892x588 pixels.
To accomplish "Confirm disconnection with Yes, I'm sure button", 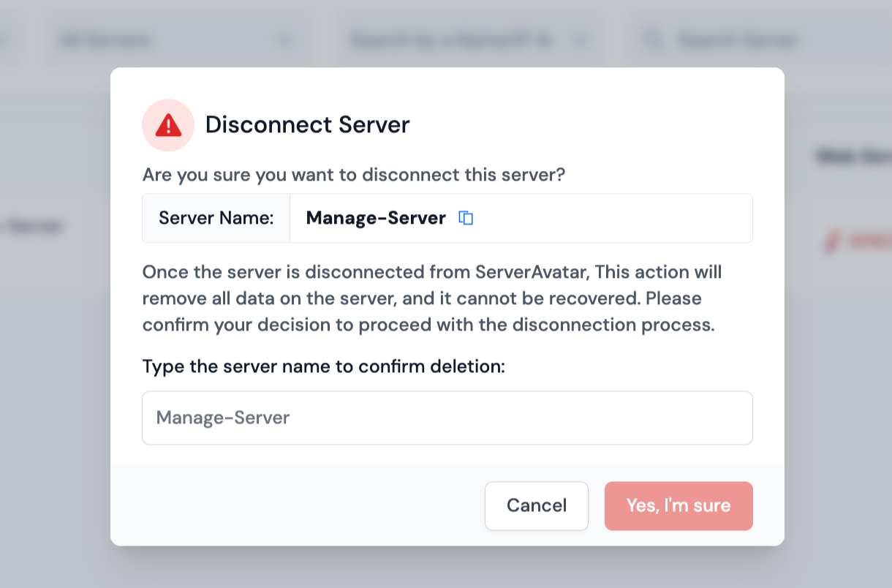I will [679, 505].
